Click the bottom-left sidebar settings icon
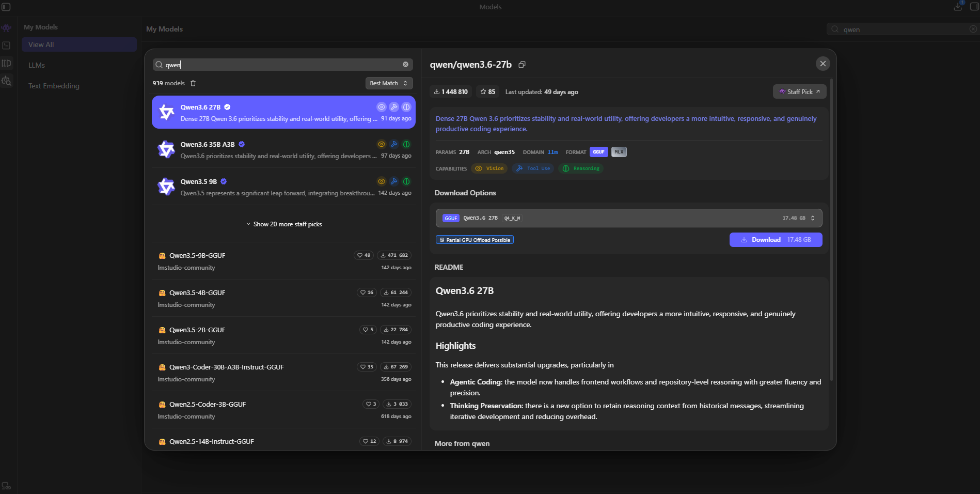 point(6,486)
